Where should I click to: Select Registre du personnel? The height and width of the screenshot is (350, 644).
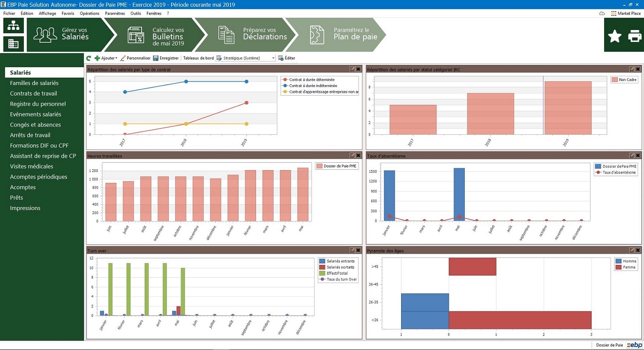[38, 104]
